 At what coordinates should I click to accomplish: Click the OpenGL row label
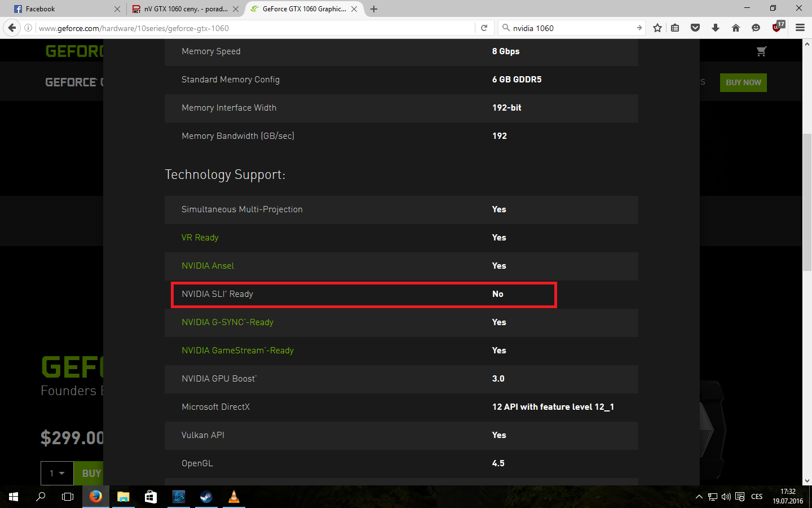197,463
